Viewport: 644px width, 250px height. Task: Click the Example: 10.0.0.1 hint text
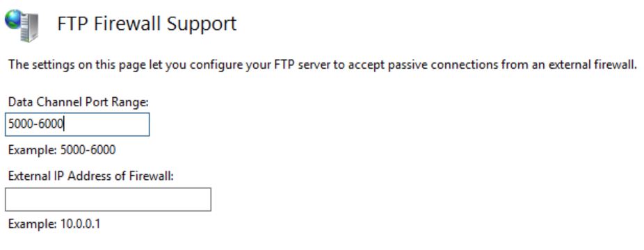[54, 224]
